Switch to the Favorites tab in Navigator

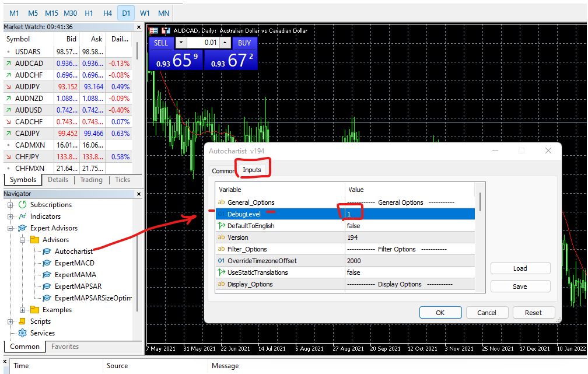(65, 346)
